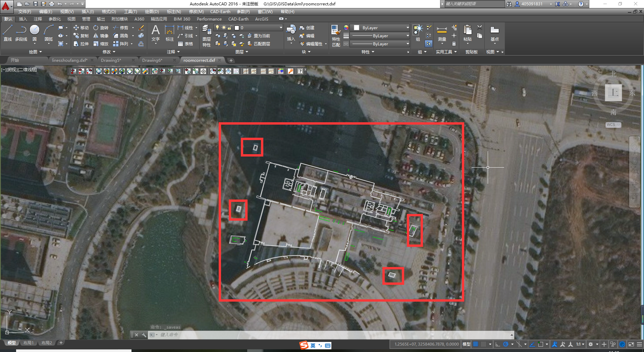Switch to the linesshoufang.dxf document tab

(x=69, y=60)
